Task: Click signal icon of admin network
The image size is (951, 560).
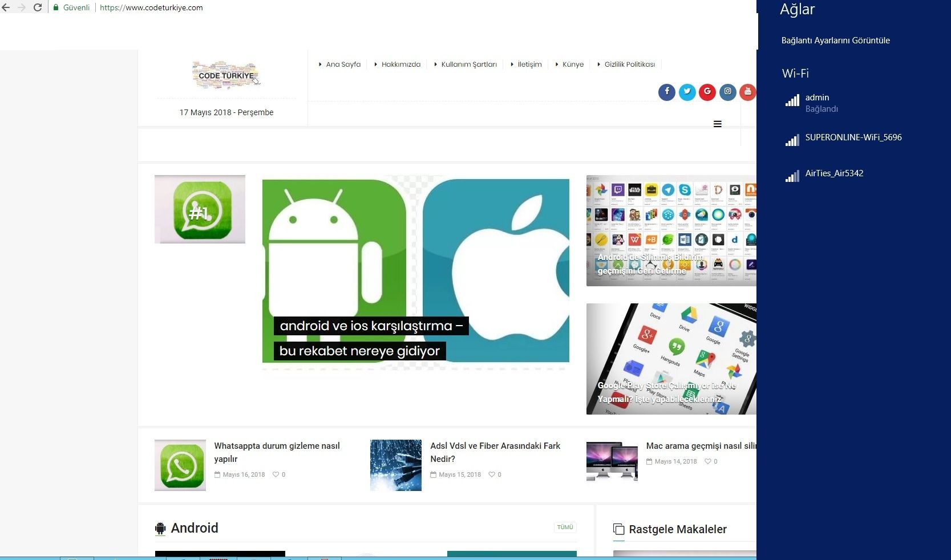Action: point(792,101)
